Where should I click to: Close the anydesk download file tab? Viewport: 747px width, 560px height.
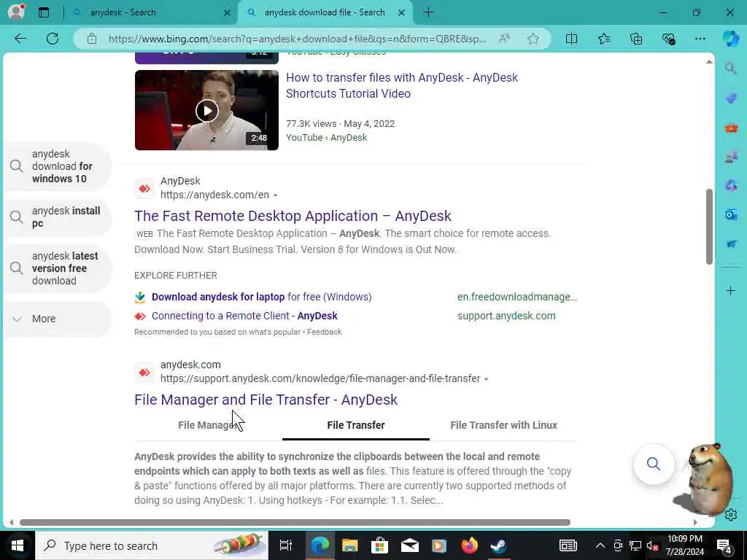(x=402, y=12)
